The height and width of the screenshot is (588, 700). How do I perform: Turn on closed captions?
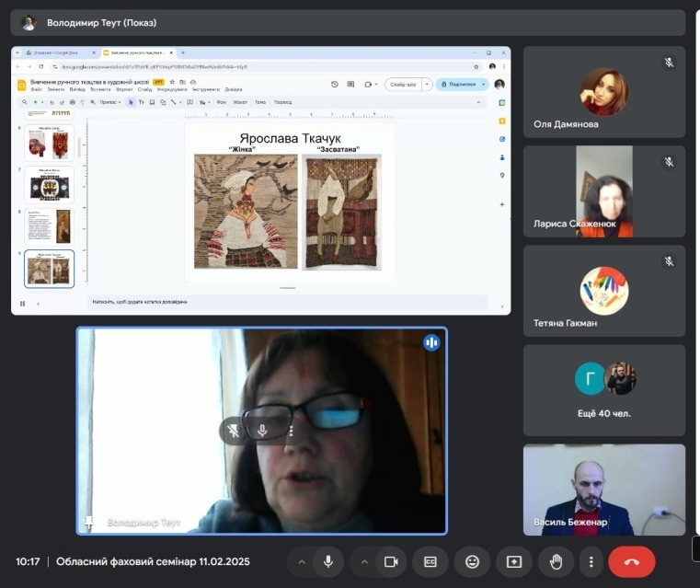(x=430, y=561)
